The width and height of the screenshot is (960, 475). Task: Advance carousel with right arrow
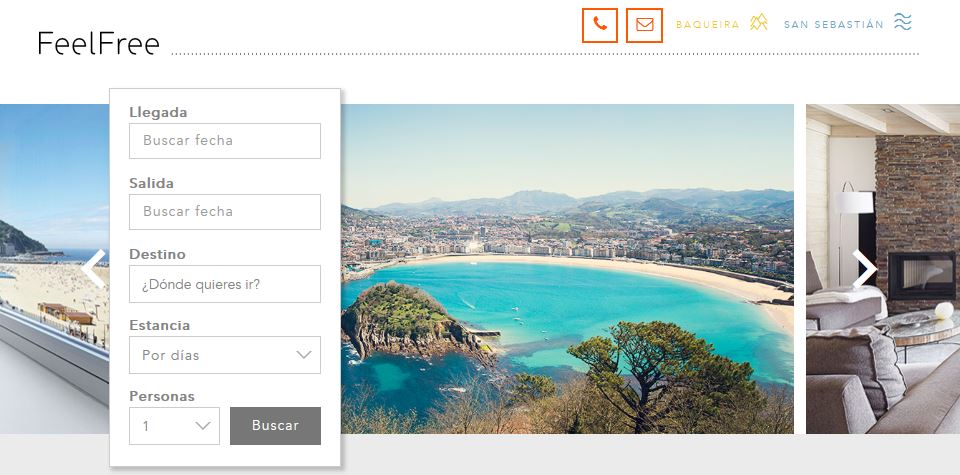pyautogui.click(x=864, y=268)
